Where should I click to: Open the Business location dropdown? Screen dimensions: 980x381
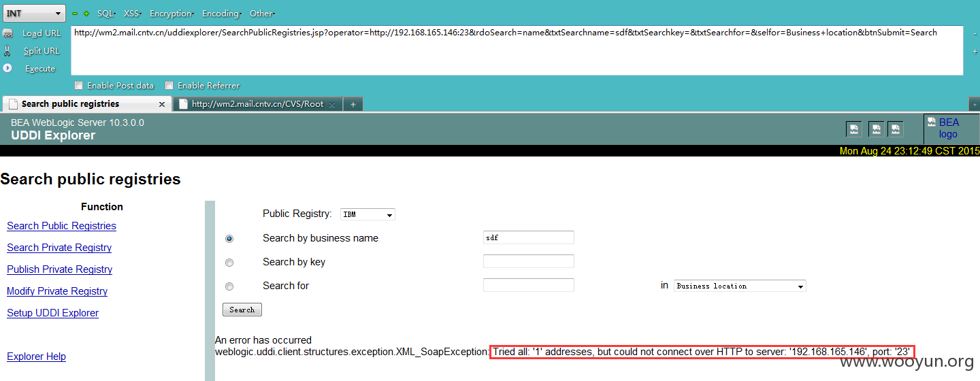(740, 286)
